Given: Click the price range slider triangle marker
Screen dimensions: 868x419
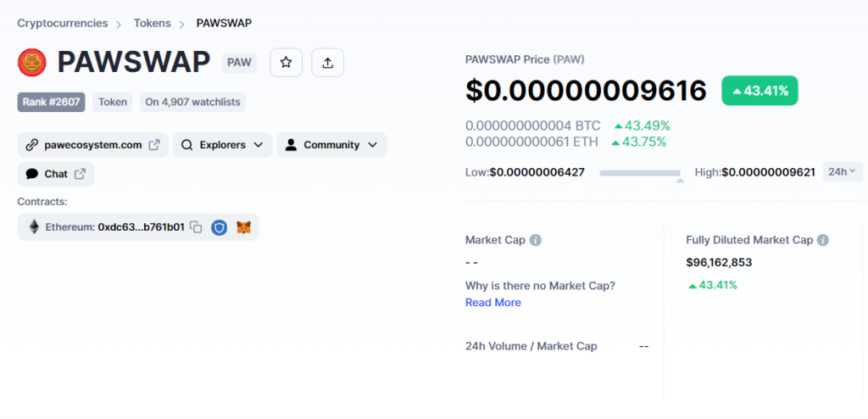Looking at the screenshot, I should [680, 180].
